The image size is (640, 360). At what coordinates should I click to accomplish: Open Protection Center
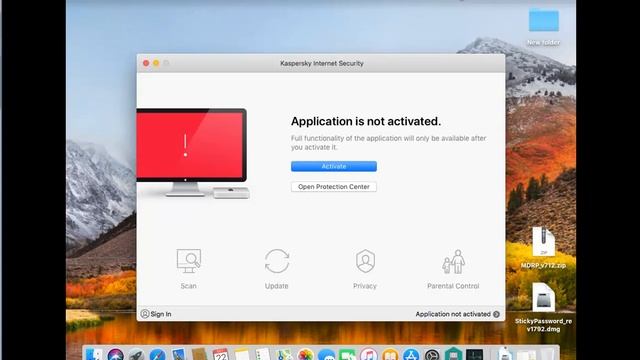click(333, 187)
